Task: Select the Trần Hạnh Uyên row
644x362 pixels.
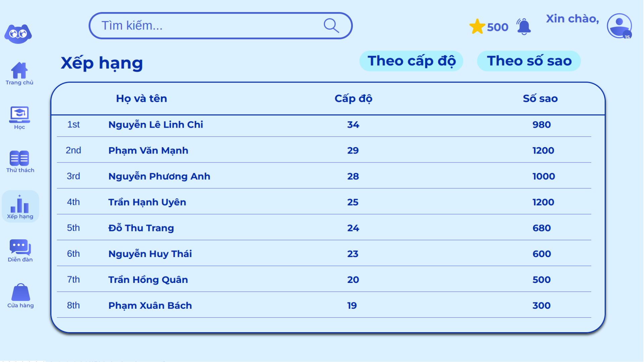Action: pos(147,202)
